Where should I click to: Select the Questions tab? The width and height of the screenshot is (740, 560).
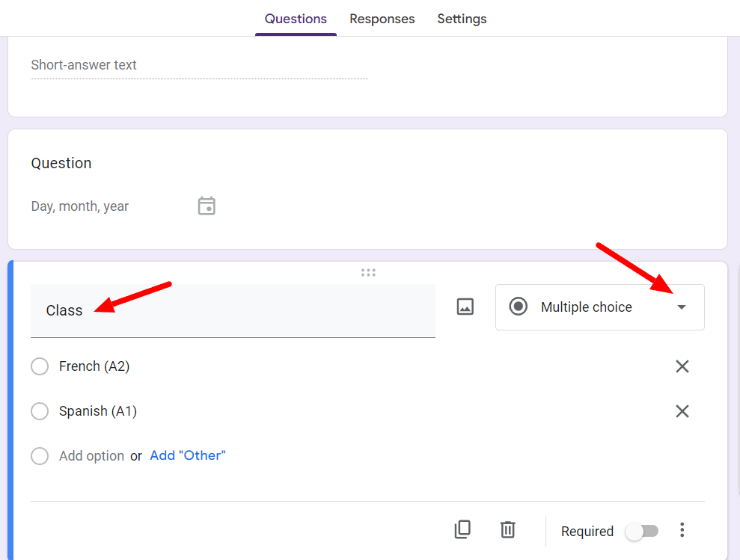[296, 19]
